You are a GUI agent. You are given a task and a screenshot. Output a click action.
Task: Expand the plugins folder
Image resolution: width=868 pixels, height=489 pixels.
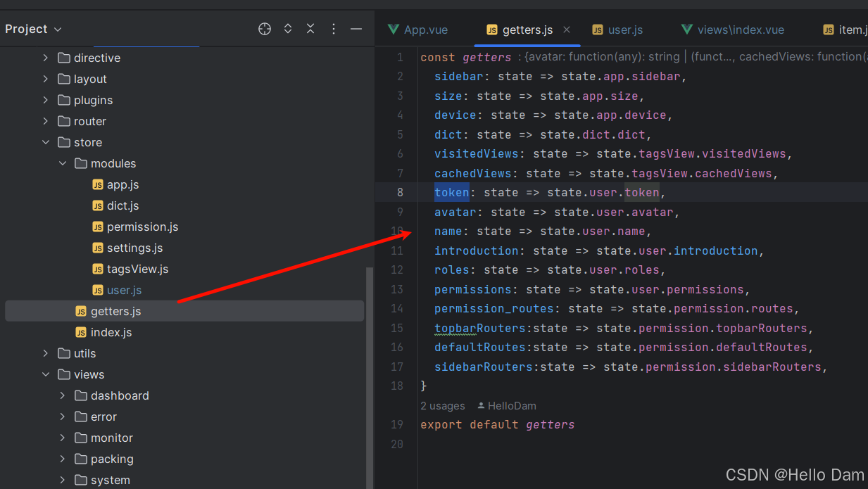click(46, 100)
